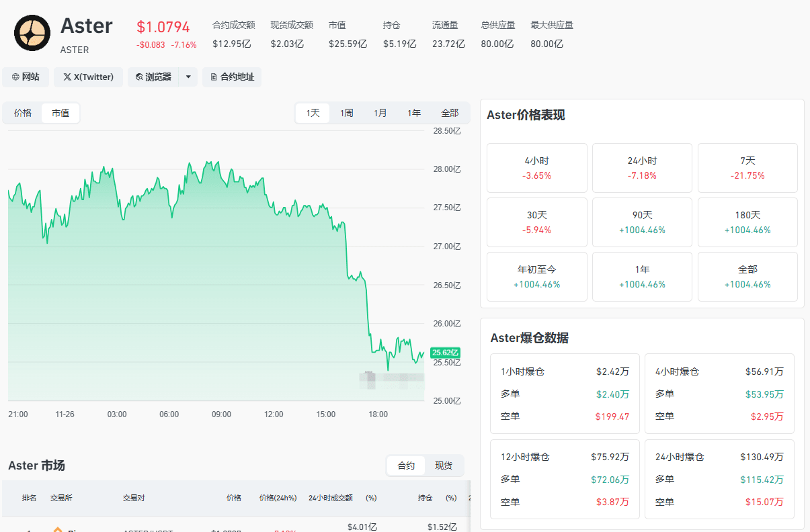Switch chart to 市值 view
The height and width of the screenshot is (532, 810).
(60, 113)
